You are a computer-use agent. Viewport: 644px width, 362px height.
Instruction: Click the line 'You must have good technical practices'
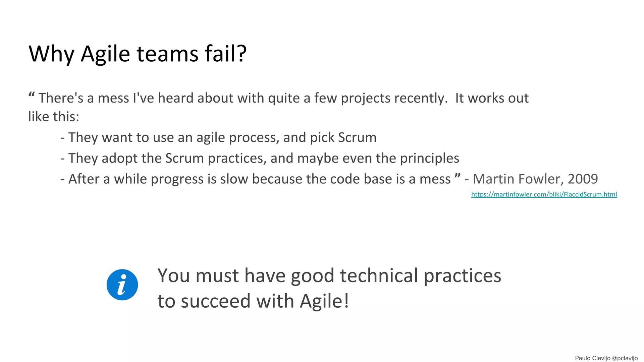329,276
